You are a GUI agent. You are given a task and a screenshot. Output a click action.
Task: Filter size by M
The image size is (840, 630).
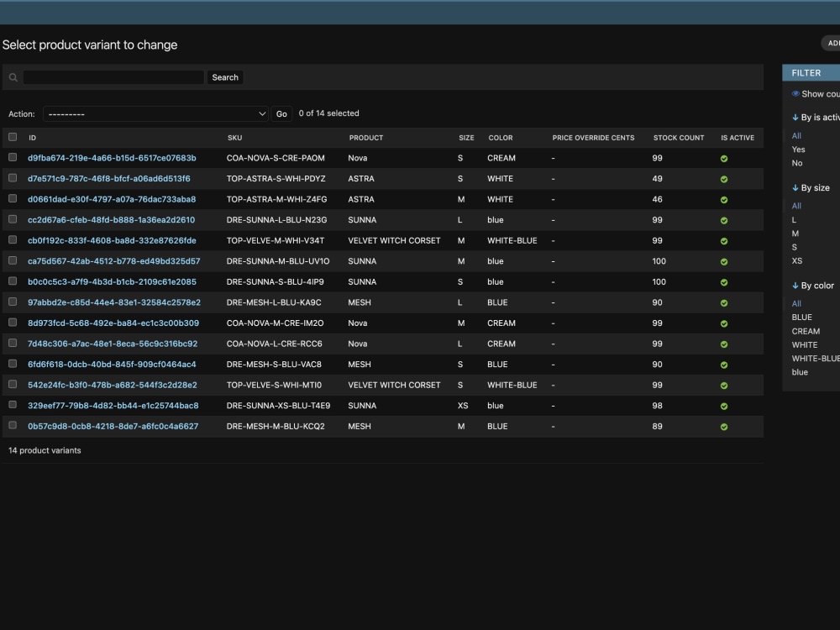point(795,234)
